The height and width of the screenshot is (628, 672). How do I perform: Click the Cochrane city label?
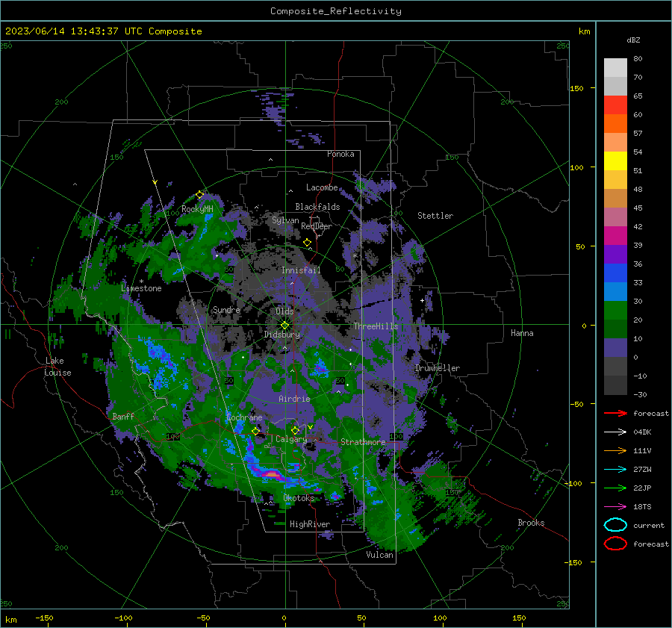244,417
